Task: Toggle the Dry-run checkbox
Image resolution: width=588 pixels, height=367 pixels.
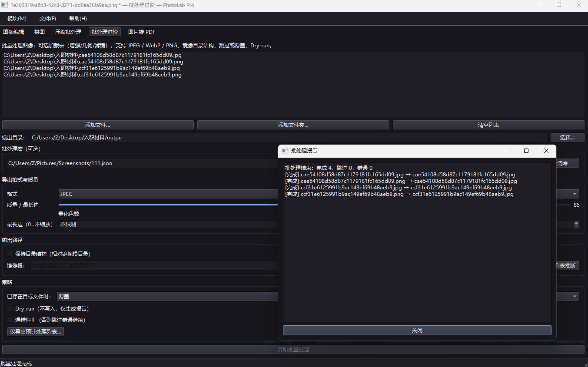Action: (10, 308)
